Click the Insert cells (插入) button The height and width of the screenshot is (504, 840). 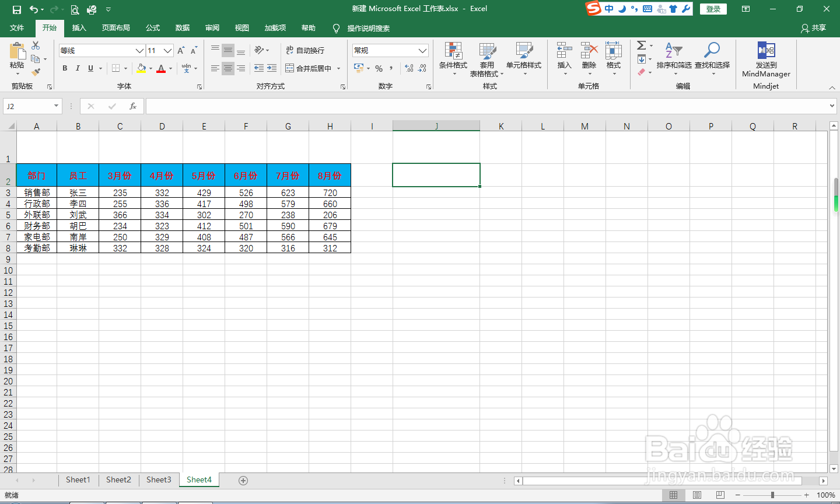[x=564, y=59]
